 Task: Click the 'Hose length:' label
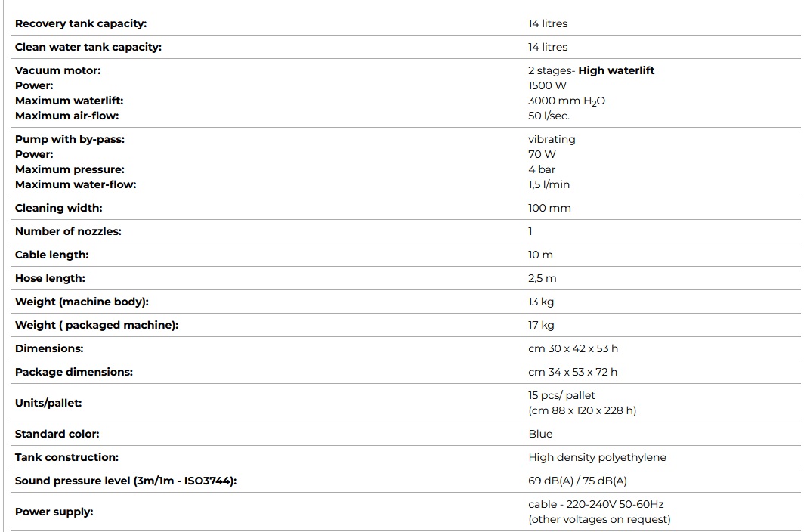50,278
